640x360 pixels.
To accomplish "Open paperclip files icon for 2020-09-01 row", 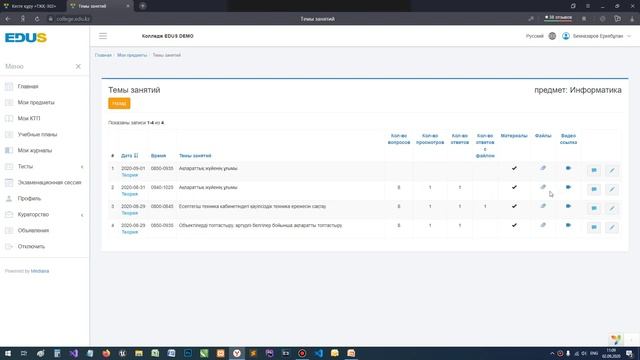I will (x=543, y=168).
